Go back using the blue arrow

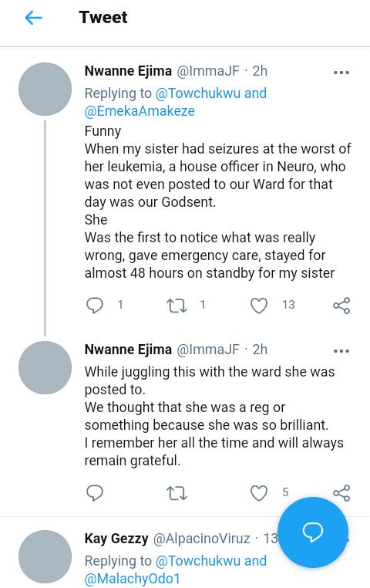pyautogui.click(x=33, y=18)
